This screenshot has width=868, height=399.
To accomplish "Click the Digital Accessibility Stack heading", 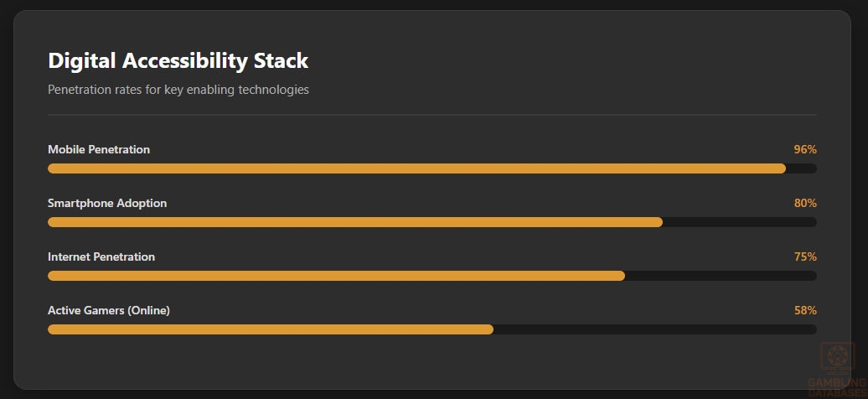I will [x=178, y=61].
